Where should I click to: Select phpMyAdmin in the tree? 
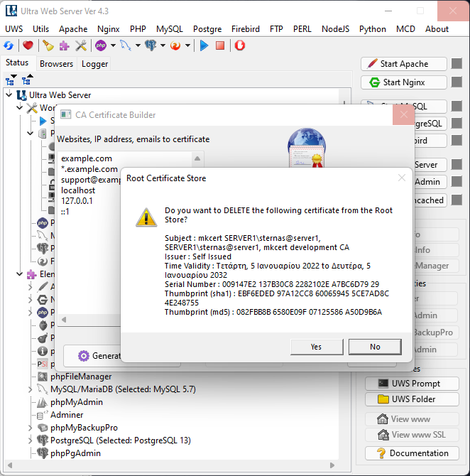coord(77,402)
